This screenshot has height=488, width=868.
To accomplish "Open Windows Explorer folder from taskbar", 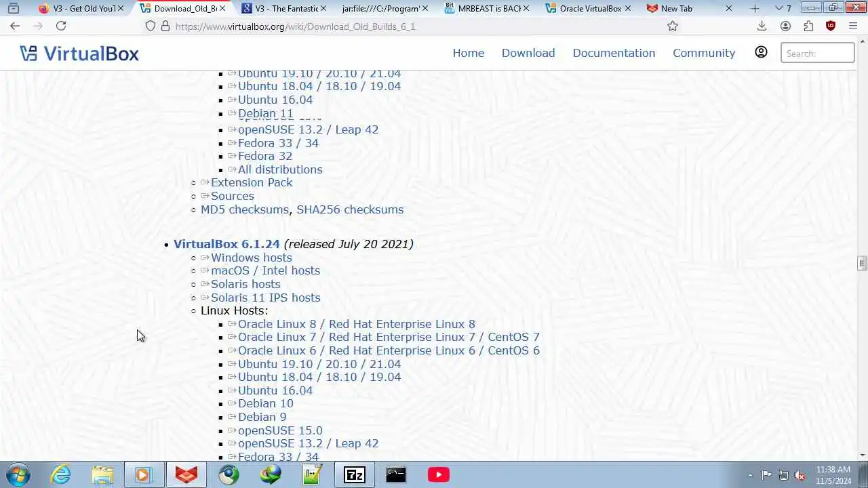I will click(x=102, y=474).
